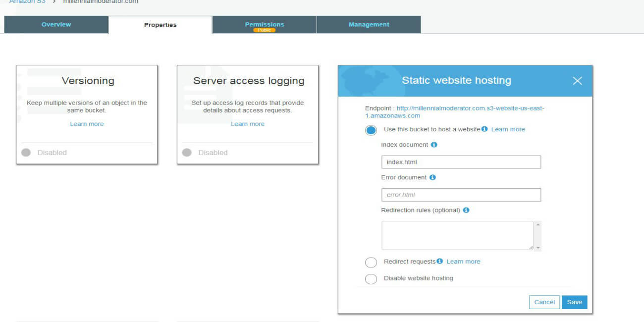Open Learn more beside Redirect requests
Viewport: 644px width, 322px height.
463,262
